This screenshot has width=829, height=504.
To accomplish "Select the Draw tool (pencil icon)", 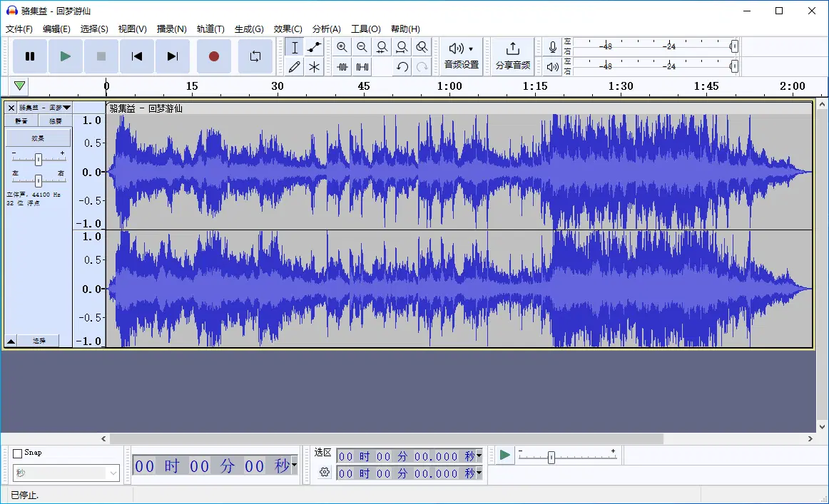I will (x=295, y=67).
